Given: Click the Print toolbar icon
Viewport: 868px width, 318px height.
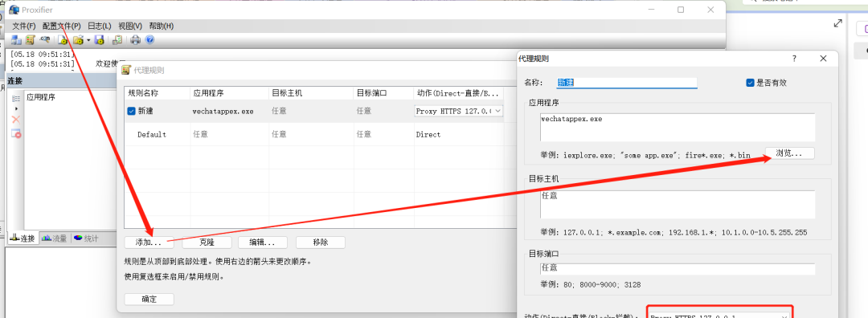Looking at the screenshot, I should pyautogui.click(x=136, y=40).
